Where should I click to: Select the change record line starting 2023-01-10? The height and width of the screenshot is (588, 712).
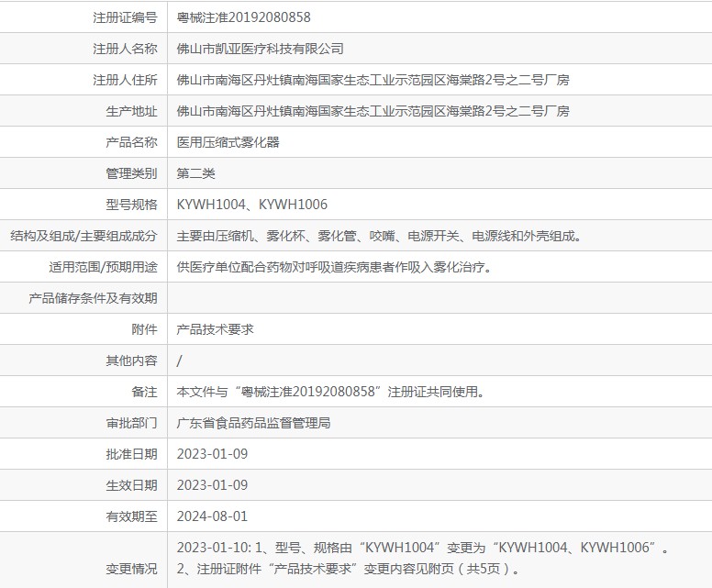[x=423, y=548]
